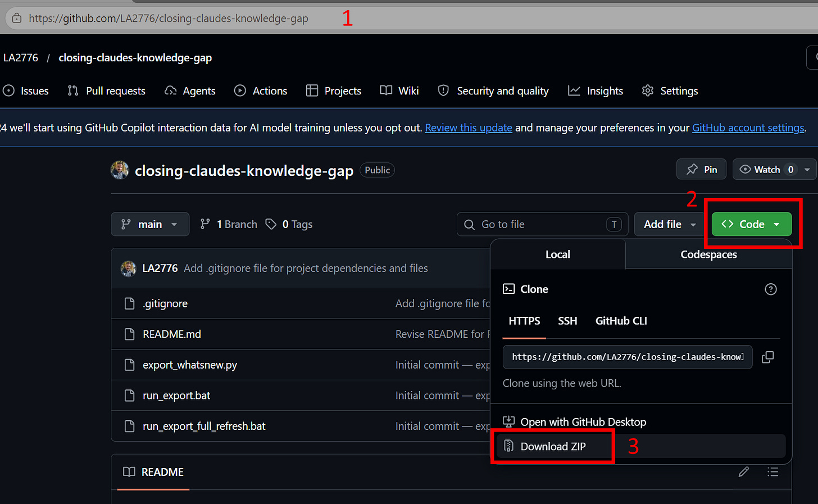The image size is (818, 504).
Task: Click LA2776 commit author avatar
Action: coord(128,269)
